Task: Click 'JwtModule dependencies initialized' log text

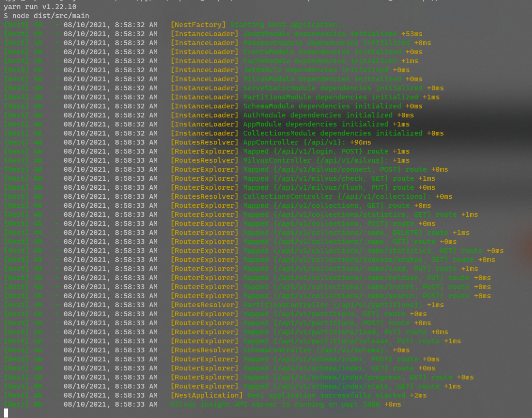Action: 315,70
